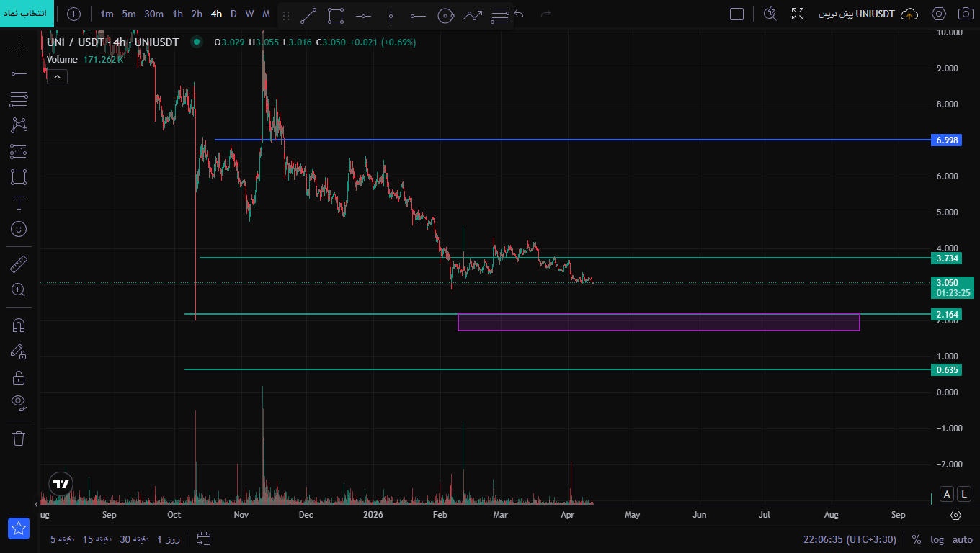Pick the Fib retracement in floating toolbar
The image size is (980, 553).
point(499,15)
